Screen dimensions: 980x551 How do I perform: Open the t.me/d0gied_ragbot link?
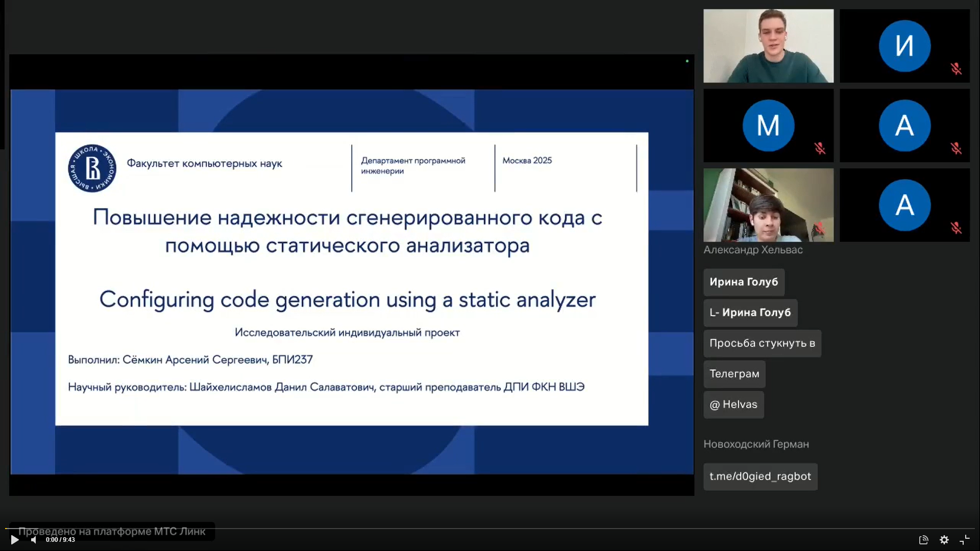pyautogui.click(x=760, y=477)
